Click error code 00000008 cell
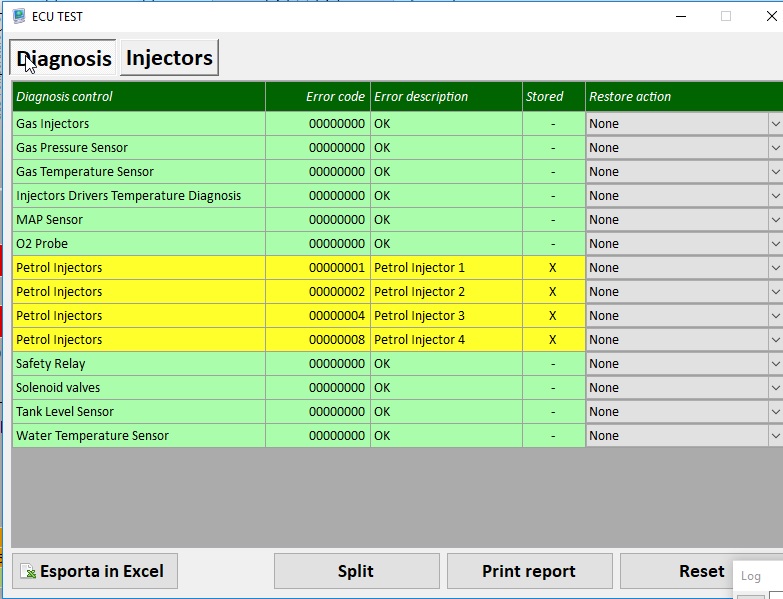Viewport: 783px width, 599px height. [336, 340]
